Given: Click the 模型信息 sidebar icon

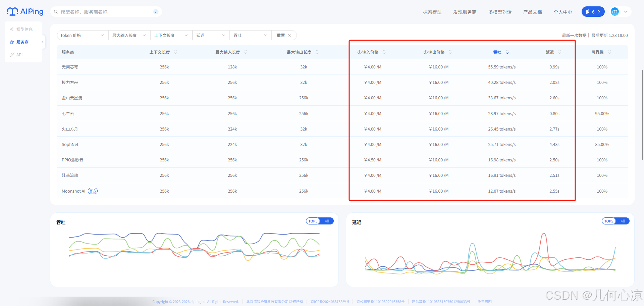Looking at the screenshot, I should pos(12,29).
